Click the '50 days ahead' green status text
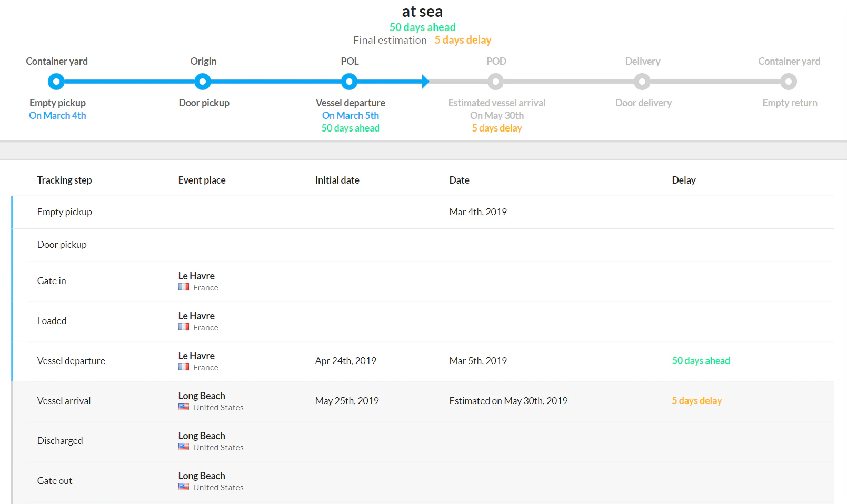This screenshot has height=504, width=847. (422, 27)
